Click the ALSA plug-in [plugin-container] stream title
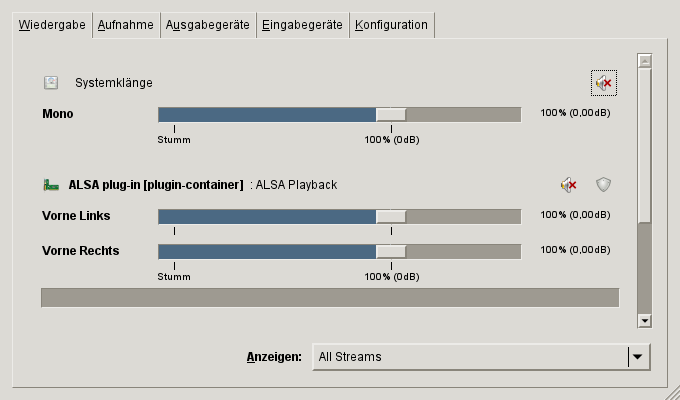This screenshot has width=680, height=400. pos(156,185)
